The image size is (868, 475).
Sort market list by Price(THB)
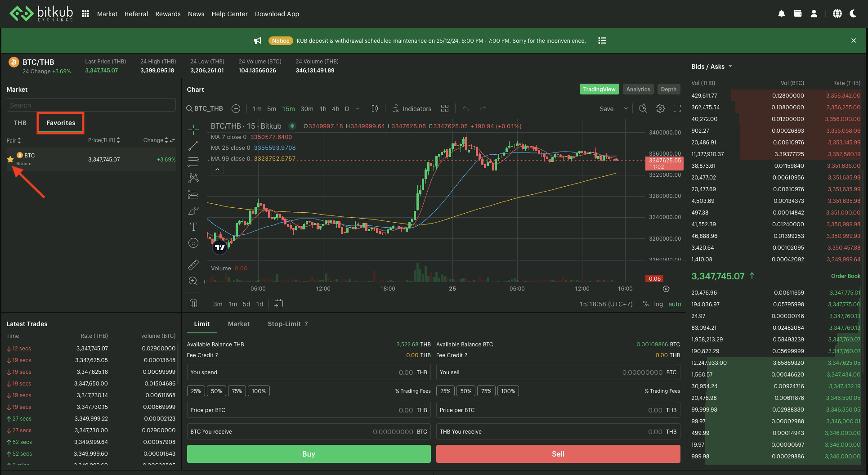pyautogui.click(x=104, y=140)
